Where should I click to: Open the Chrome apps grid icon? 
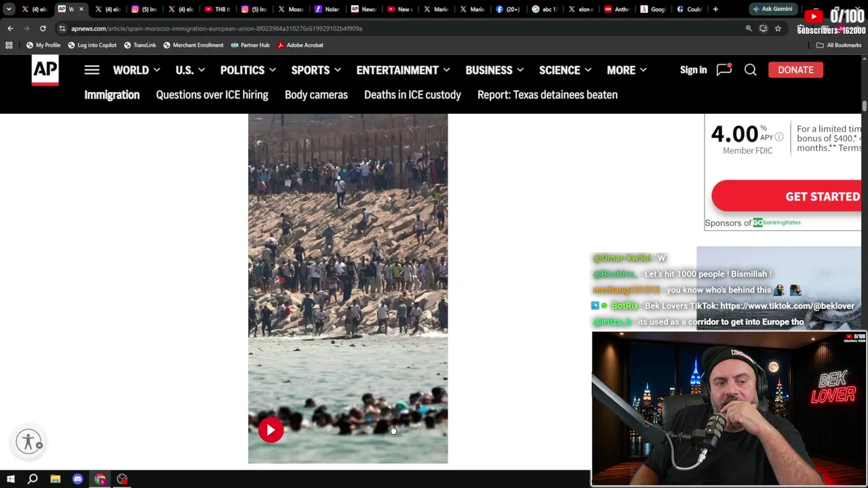tap(9, 45)
